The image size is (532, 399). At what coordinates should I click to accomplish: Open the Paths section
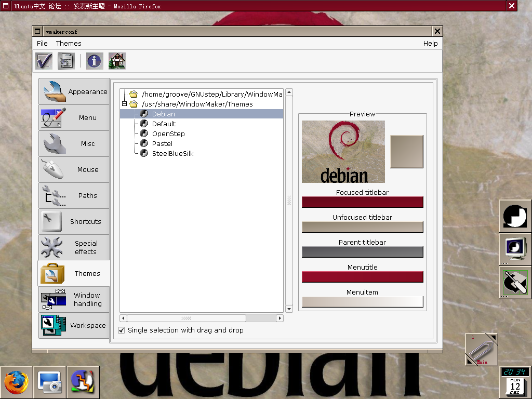tap(74, 195)
